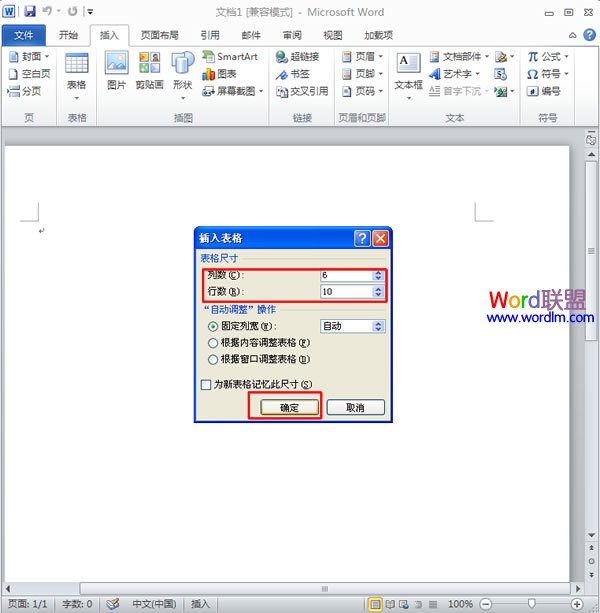Select AutoFit to contents (根据内容调整表格)

click(x=213, y=343)
